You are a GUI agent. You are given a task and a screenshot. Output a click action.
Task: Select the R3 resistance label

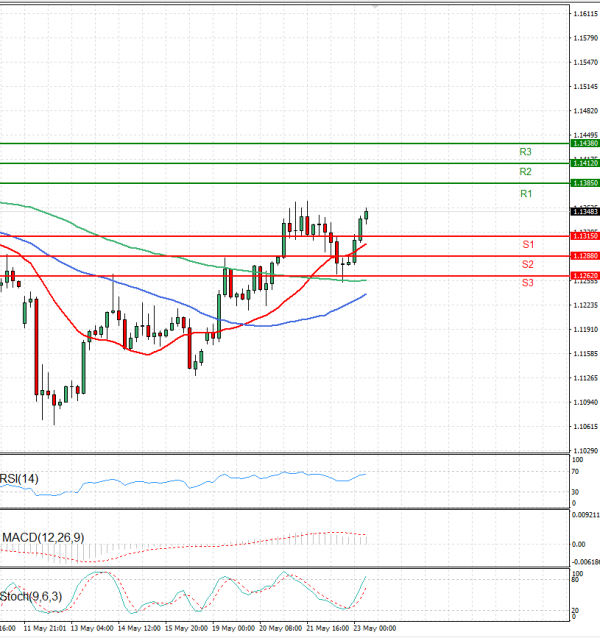525,152
